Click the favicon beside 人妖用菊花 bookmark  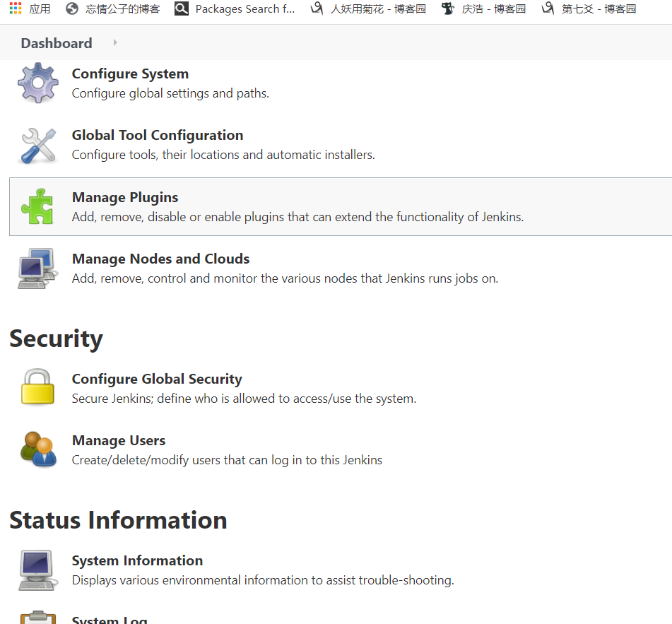(317, 8)
